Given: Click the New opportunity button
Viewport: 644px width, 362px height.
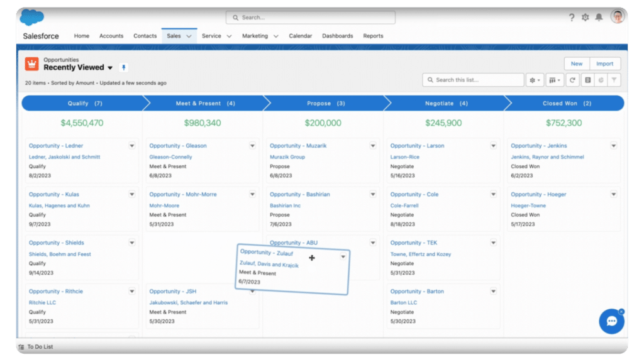Looking at the screenshot, I should 576,63.
